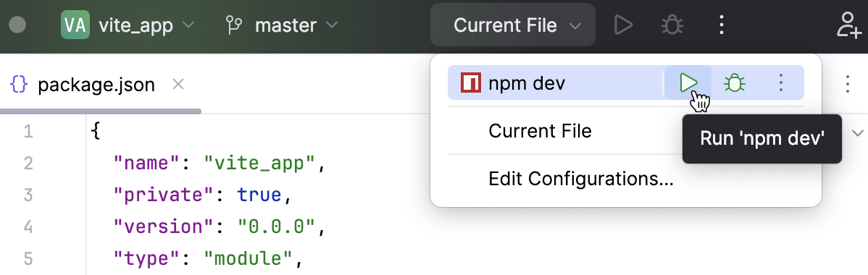This screenshot has height=275, width=868.
Task: Click the "name" key in editor
Action: pos(147,164)
